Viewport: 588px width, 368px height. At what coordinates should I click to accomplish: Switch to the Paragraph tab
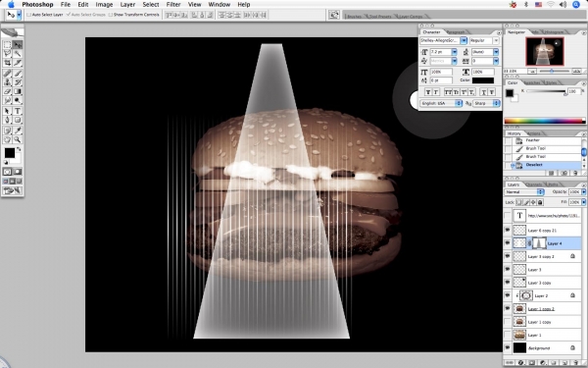pos(456,32)
